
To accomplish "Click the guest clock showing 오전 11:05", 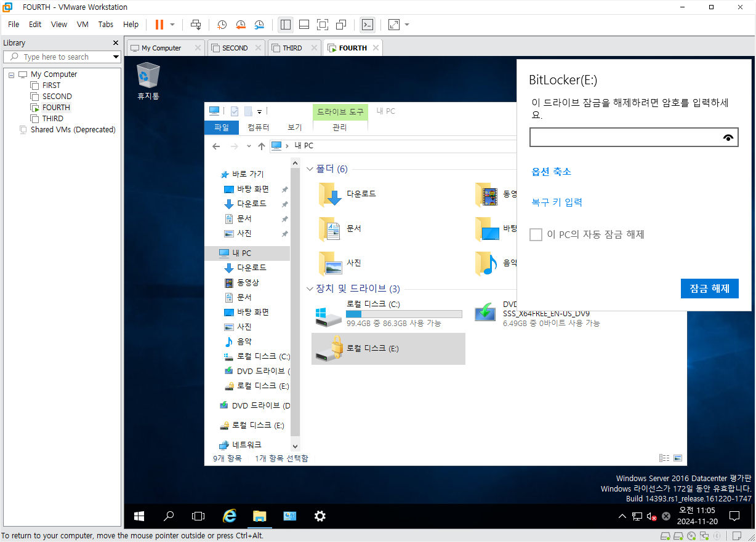I will pyautogui.click(x=697, y=511).
